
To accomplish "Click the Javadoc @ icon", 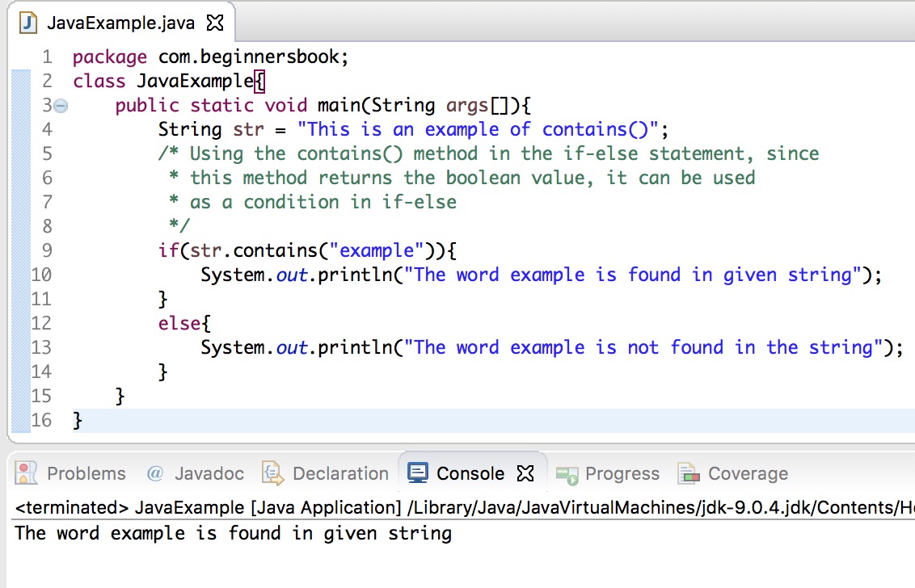I will coord(154,473).
